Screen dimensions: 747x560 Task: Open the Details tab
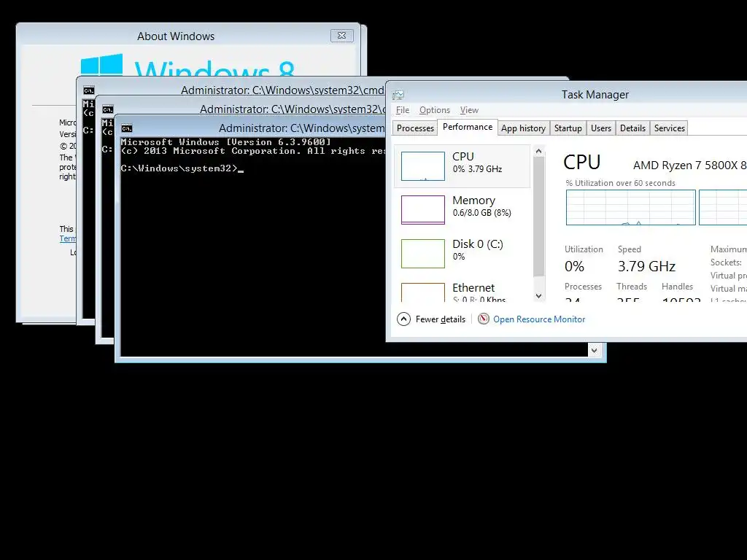(x=632, y=128)
